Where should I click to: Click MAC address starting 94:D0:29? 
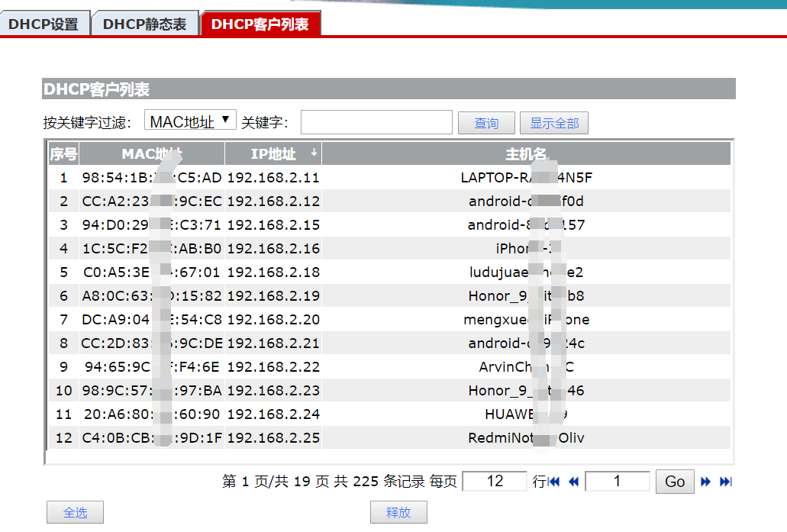tap(152, 225)
